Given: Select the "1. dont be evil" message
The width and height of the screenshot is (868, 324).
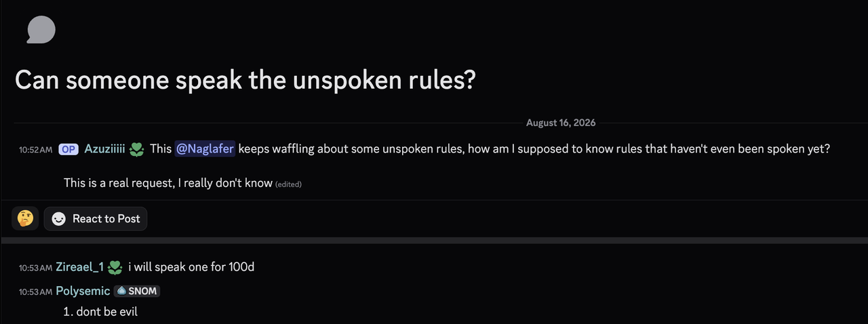Looking at the screenshot, I should (100, 312).
